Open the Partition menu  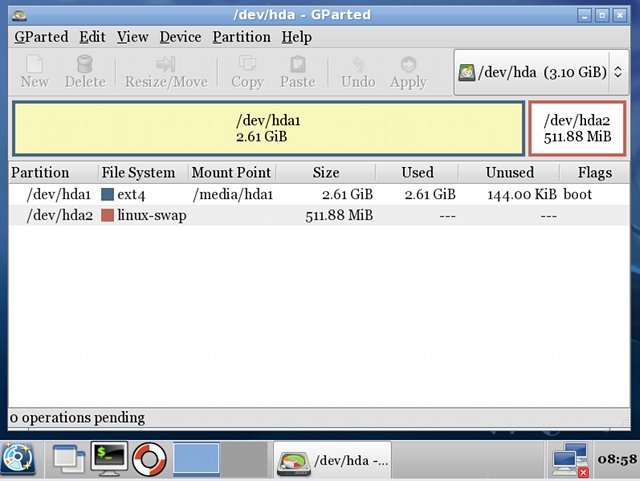coord(241,37)
